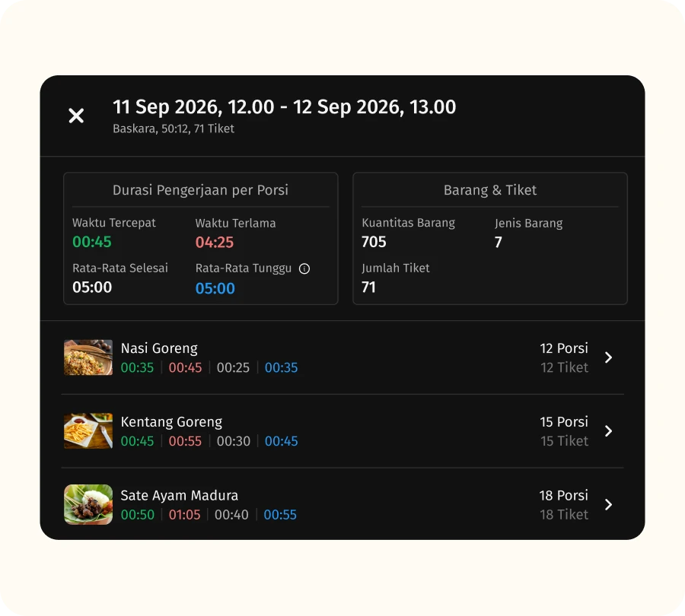Select the Kentang Goreng item name
Image resolution: width=685 pixels, height=616 pixels.
coord(171,422)
